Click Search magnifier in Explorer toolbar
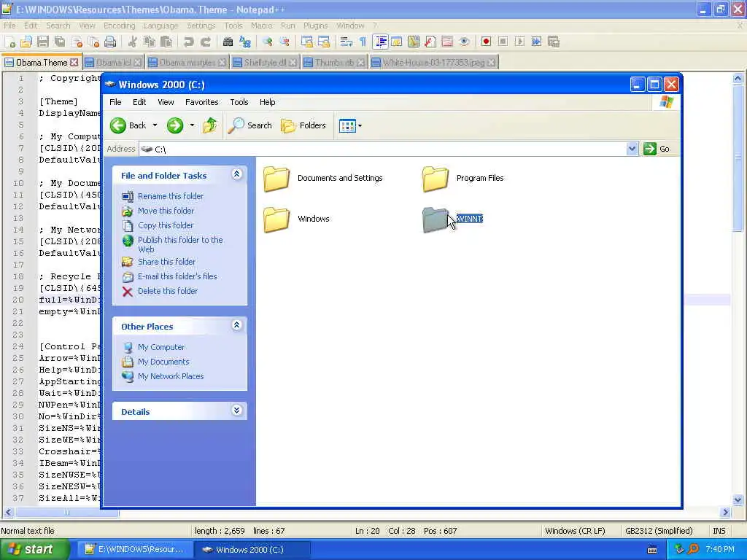The width and height of the screenshot is (747, 560). pos(249,125)
